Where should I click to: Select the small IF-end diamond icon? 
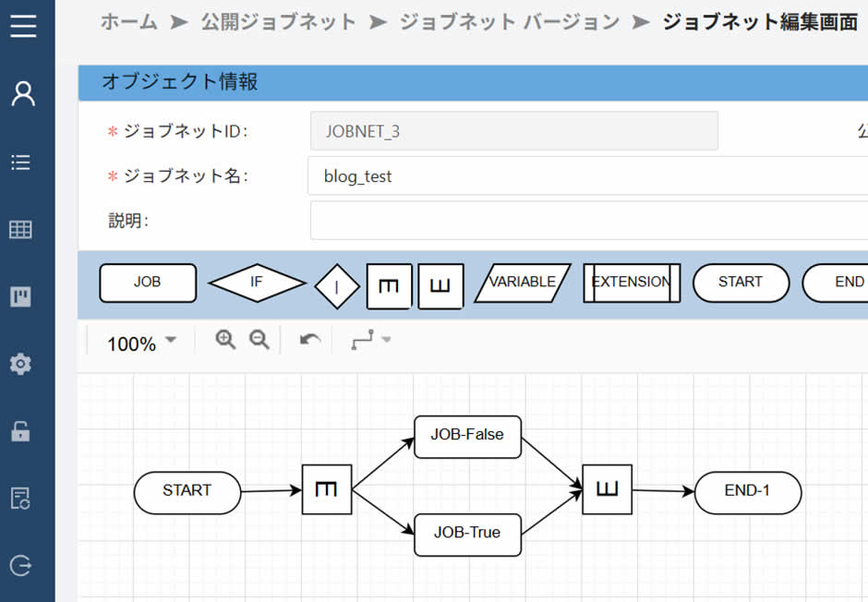click(x=337, y=285)
